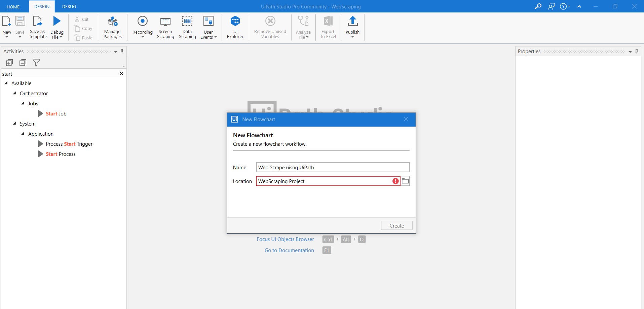Open the activities filter funnel
Screen dimensions: 644x309
pyautogui.click(x=36, y=62)
